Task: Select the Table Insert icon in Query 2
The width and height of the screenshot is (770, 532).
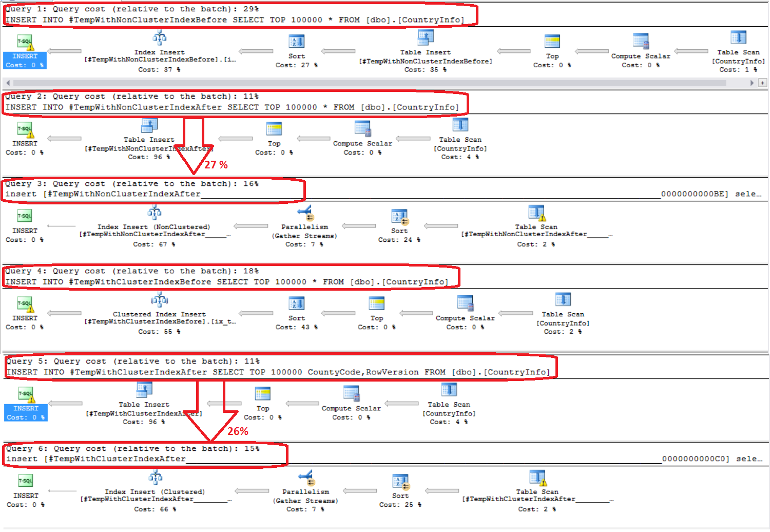Action: tap(149, 126)
